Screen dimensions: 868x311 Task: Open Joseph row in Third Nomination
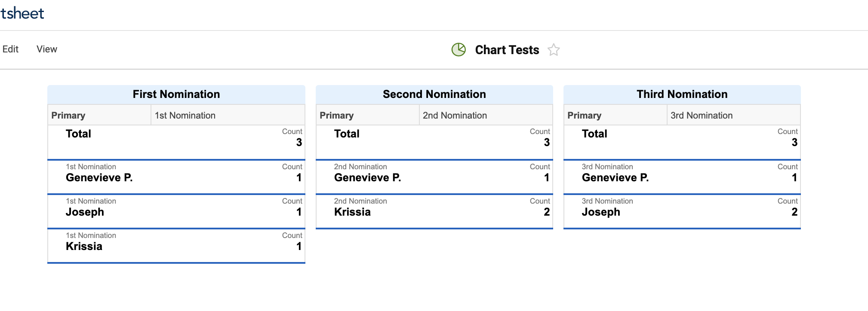click(x=601, y=212)
